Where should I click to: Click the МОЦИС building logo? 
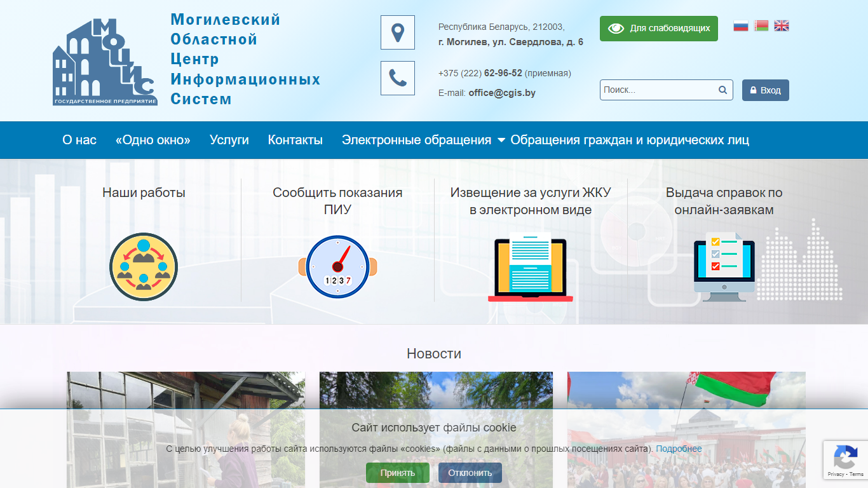click(105, 62)
